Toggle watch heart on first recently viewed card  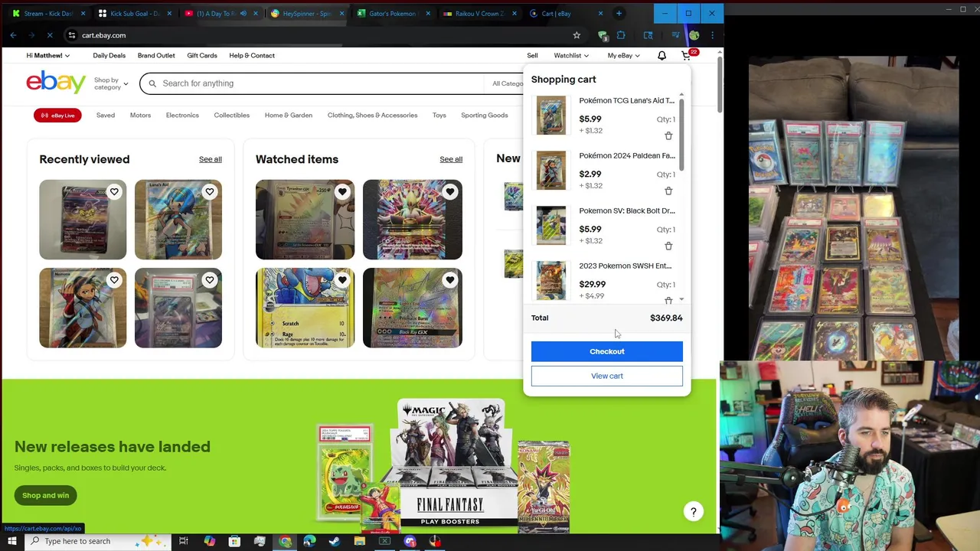pyautogui.click(x=114, y=192)
